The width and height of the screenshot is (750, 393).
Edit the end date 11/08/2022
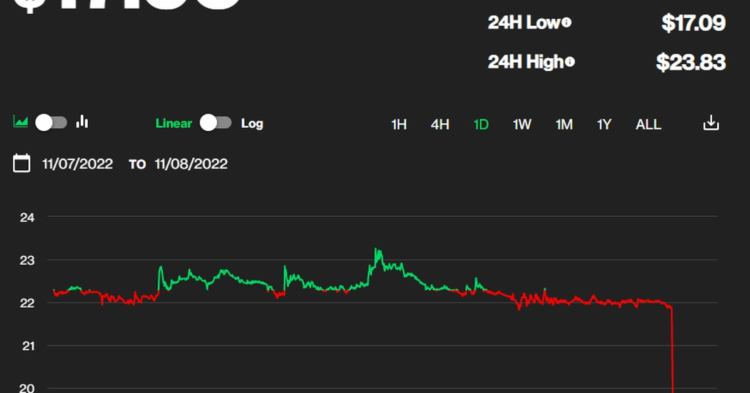[191, 164]
